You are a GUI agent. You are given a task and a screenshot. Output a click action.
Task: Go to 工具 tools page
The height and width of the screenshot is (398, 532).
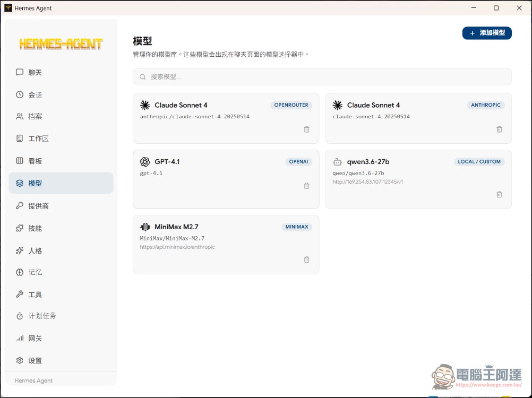(x=61, y=295)
